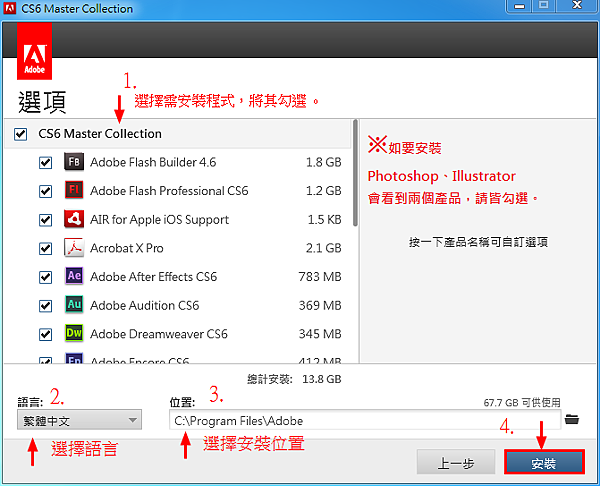
Task: Uncheck Acrobat X Pro checkbox
Action: [46, 248]
